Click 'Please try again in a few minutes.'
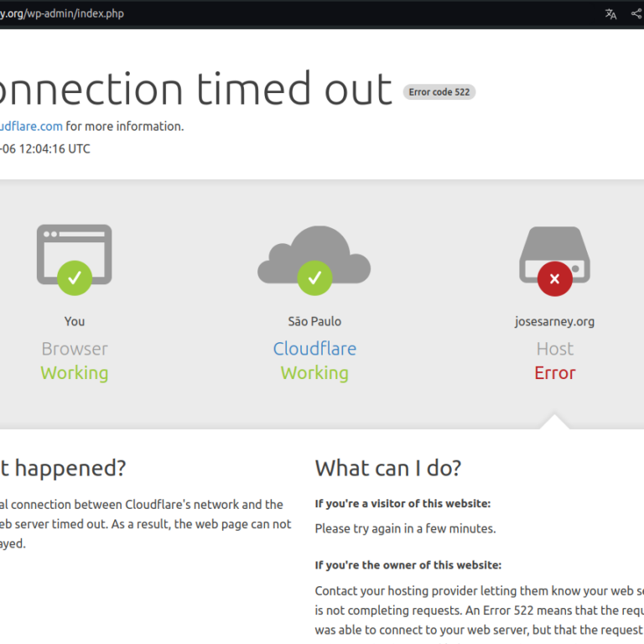Image resolution: width=644 pixels, height=644 pixels. click(405, 528)
